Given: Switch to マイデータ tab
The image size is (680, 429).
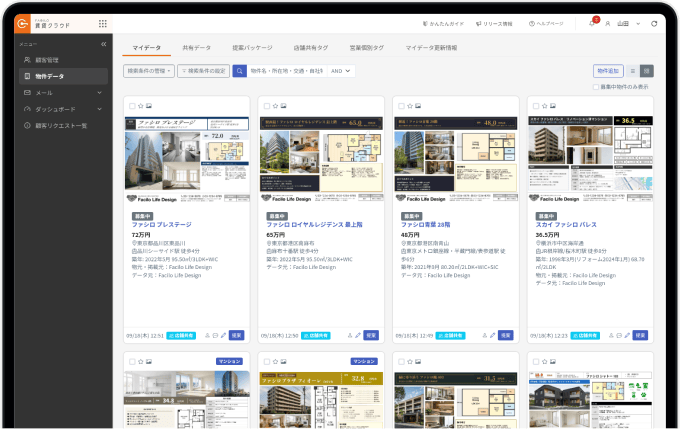Looking at the screenshot, I should (x=147, y=48).
